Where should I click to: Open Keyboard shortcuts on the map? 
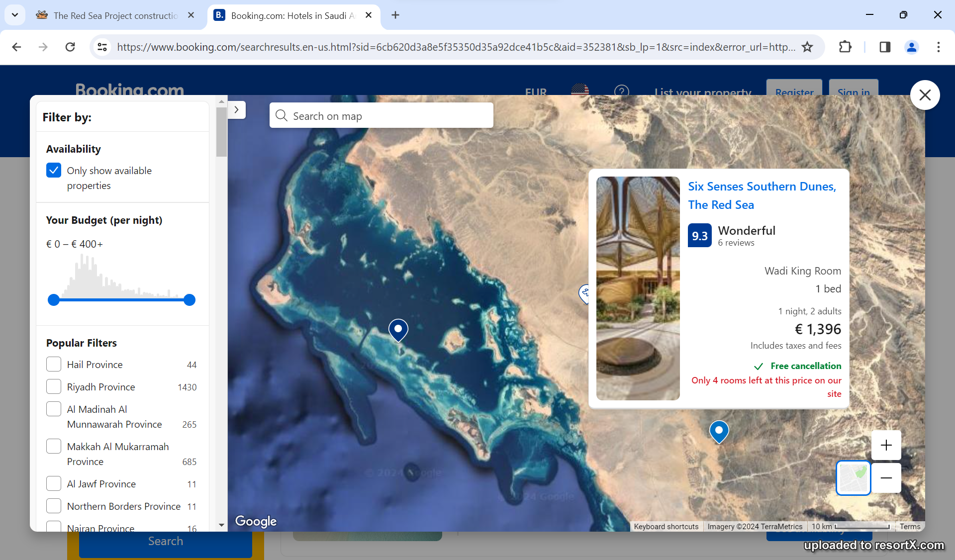[x=666, y=527]
